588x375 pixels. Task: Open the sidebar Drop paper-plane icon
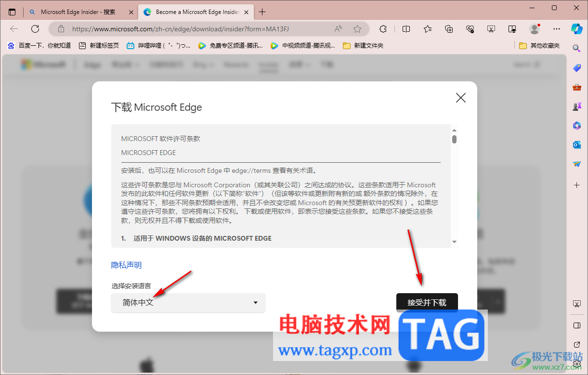tap(576, 164)
